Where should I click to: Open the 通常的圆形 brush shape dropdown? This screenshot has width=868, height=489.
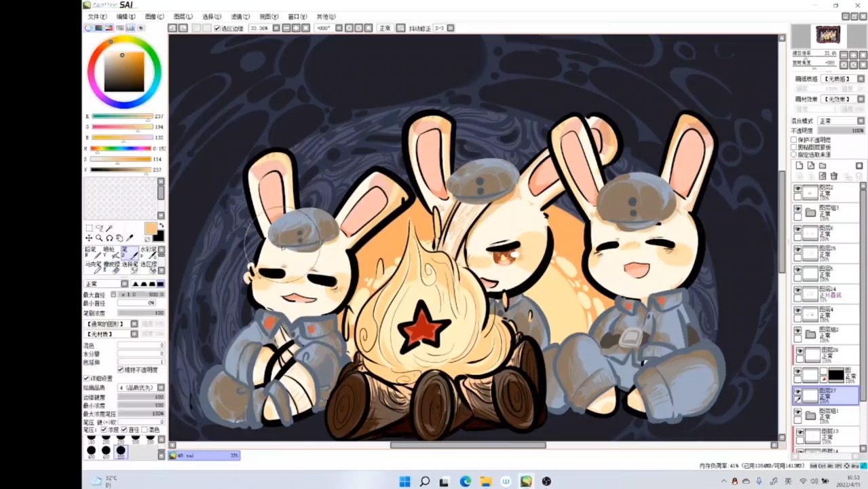[111, 324]
